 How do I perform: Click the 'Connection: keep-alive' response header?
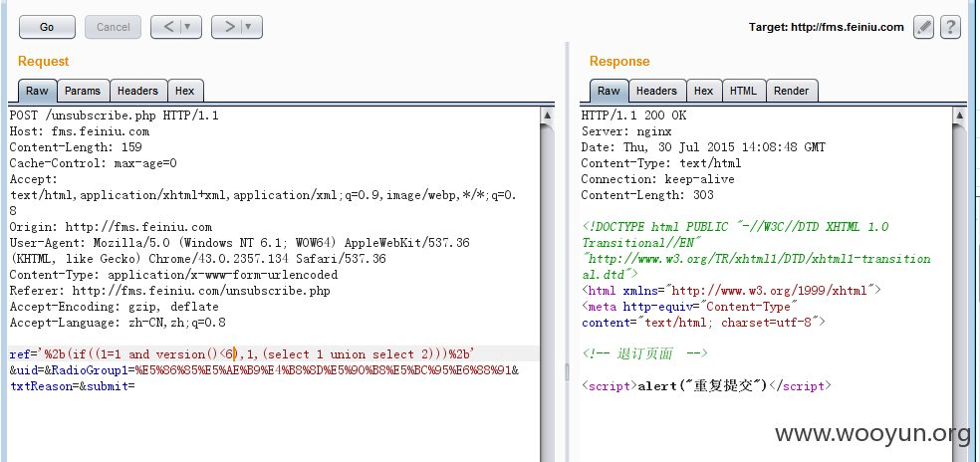(658, 179)
